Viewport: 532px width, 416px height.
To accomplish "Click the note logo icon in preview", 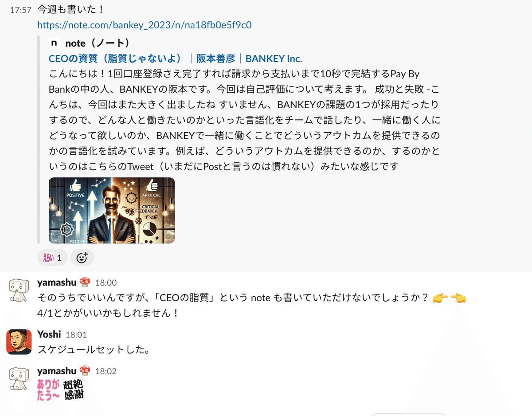I will tap(54, 43).
